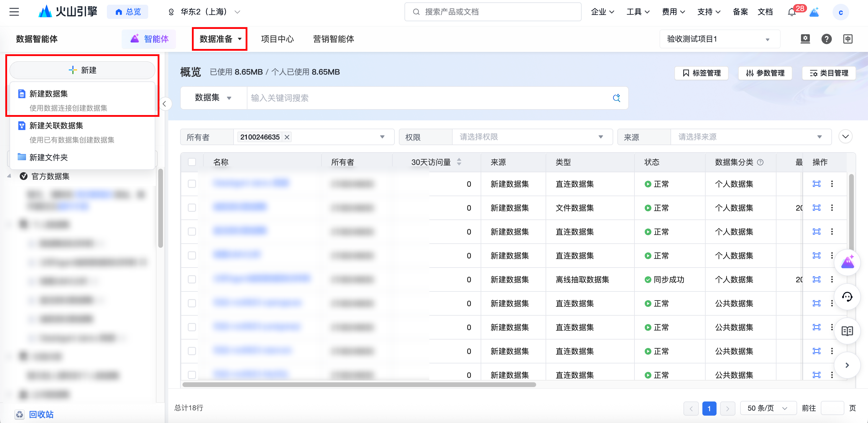Collapse the left sidebar panel arrow

click(164, 104)
